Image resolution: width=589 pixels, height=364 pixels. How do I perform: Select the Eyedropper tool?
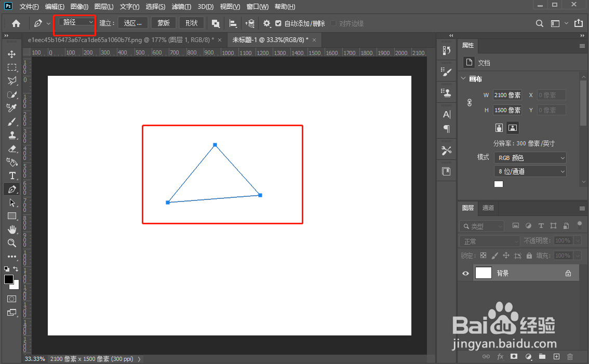11,108
